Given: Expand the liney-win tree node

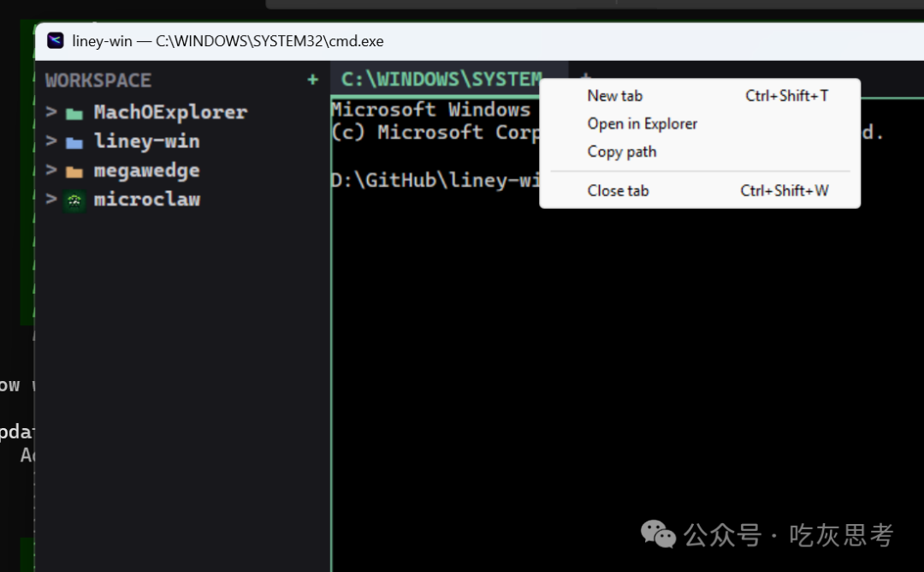Looking at the screenshot, I should tap(51, 141).
